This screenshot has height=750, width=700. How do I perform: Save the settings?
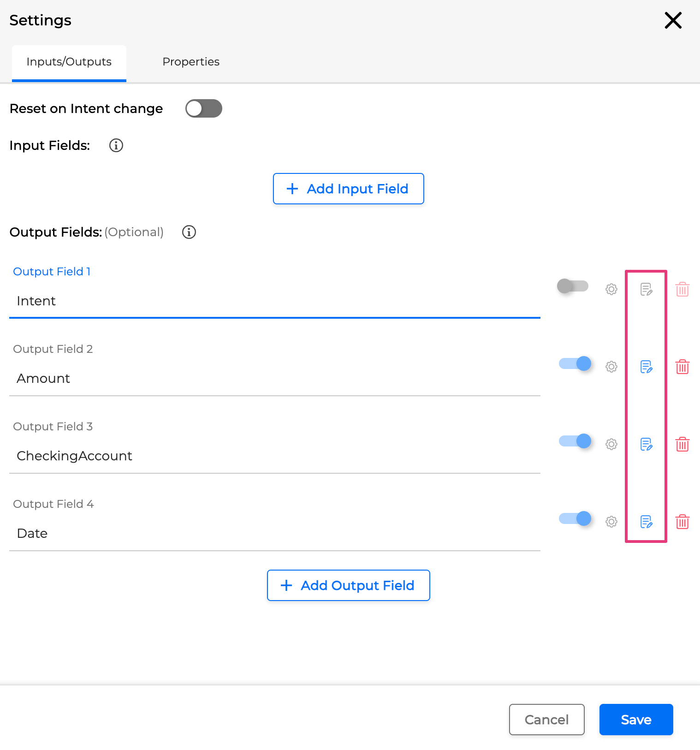(x=636, y=720)
